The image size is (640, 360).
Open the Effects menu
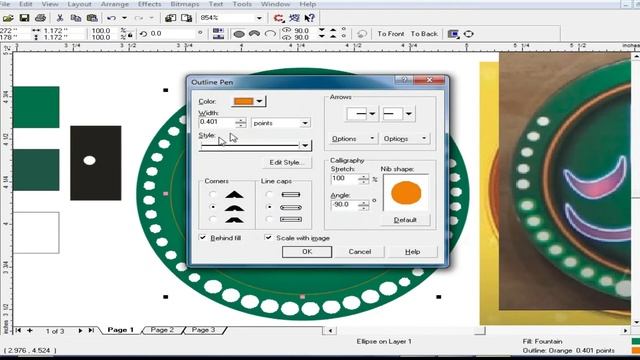click(x=149, y=4)
